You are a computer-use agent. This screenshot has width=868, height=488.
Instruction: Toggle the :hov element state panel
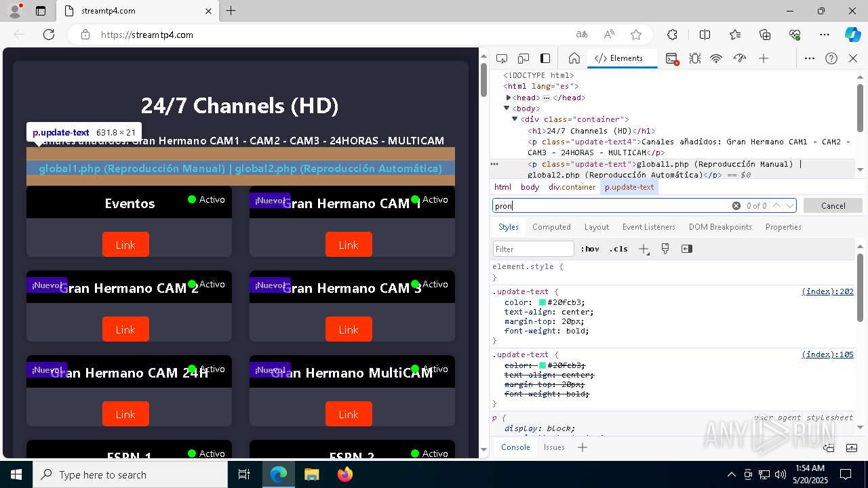click(590, 249)
